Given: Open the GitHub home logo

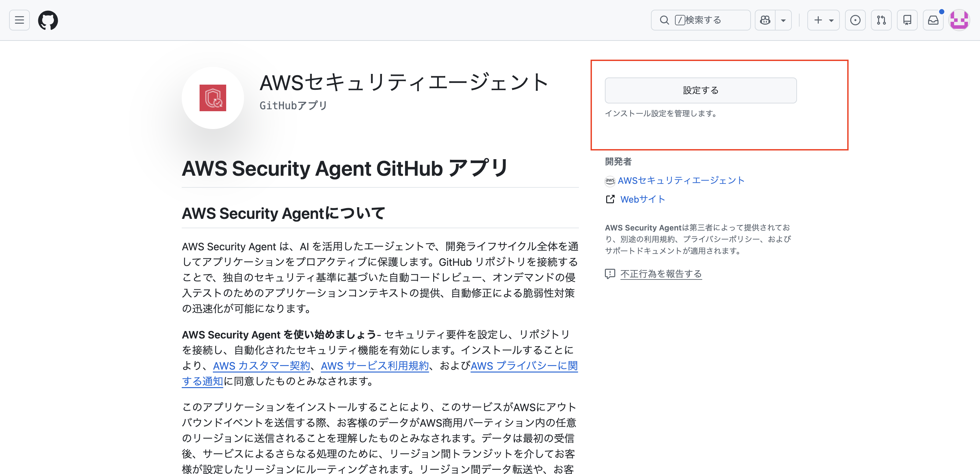Looking at the screenshot, I should click(48, 20).
